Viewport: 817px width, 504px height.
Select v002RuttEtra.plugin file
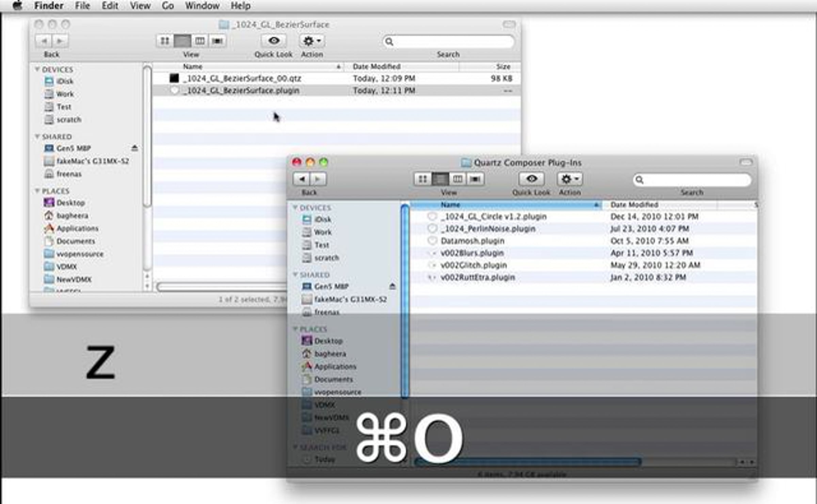[584, 277]
